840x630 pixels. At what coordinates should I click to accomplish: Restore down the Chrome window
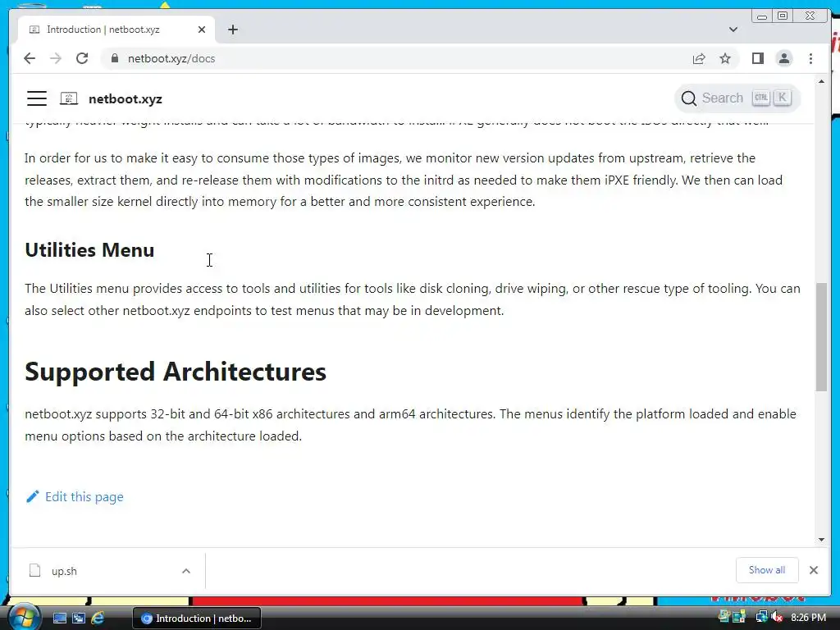(783, 16)
